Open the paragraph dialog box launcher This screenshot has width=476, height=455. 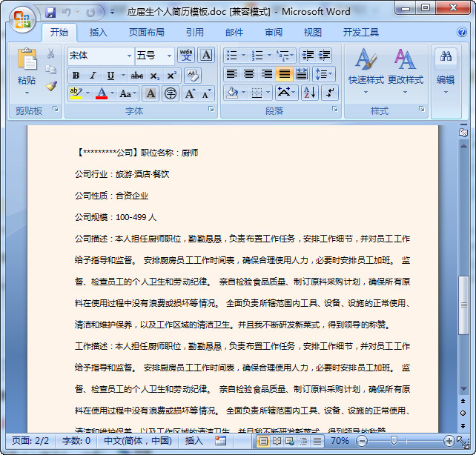click(334, 109)
